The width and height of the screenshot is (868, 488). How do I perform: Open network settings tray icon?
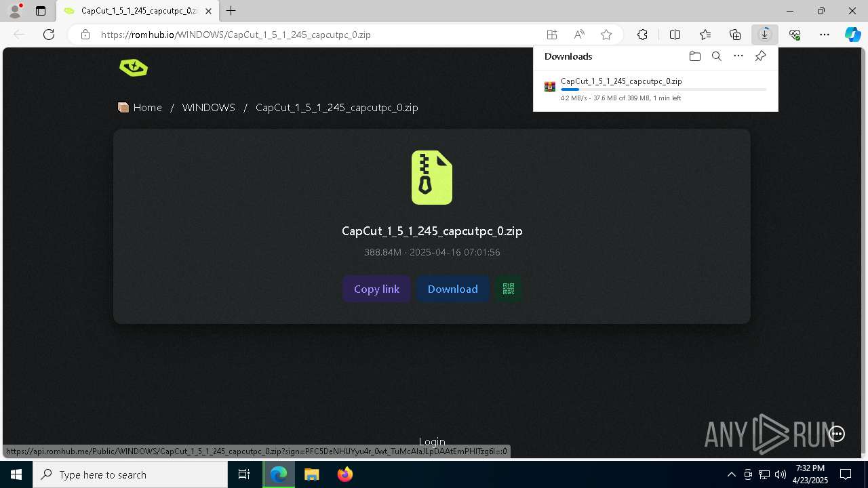764,474
